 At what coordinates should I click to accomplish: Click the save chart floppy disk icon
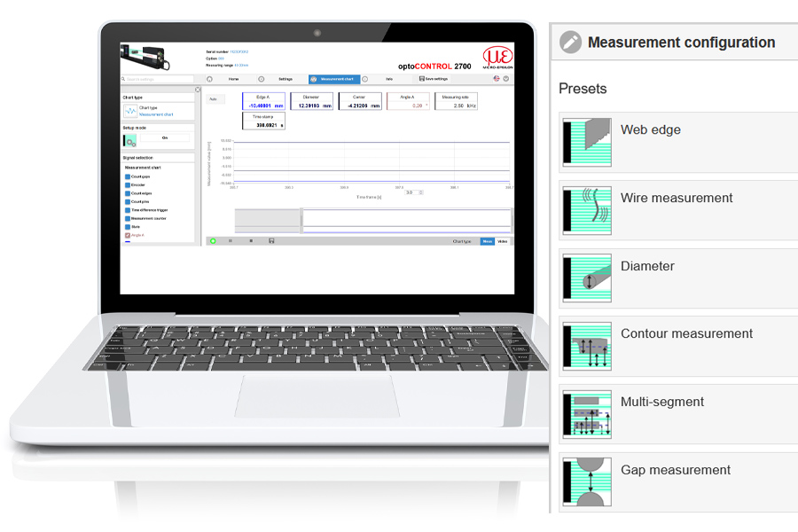271,240
